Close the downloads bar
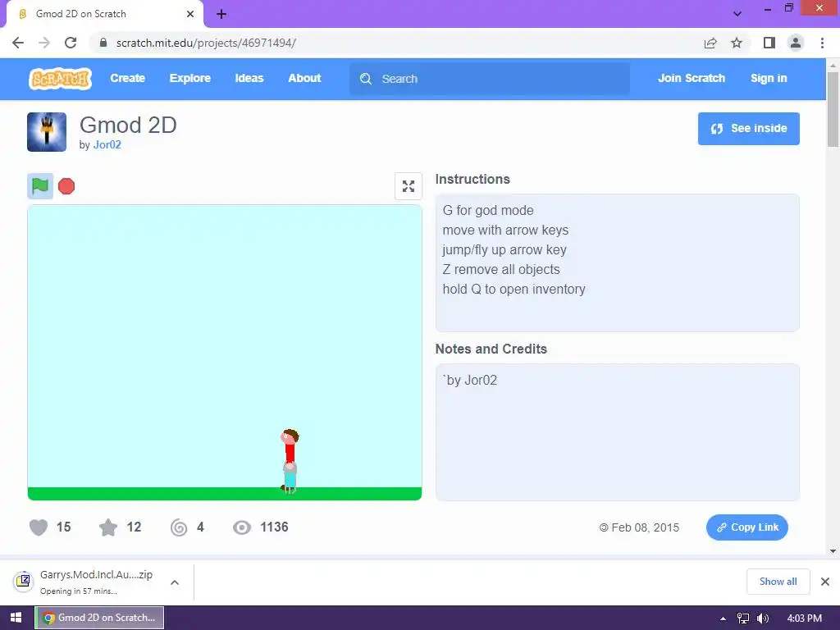The image size is (840, 630). click(x=825, y=582)
